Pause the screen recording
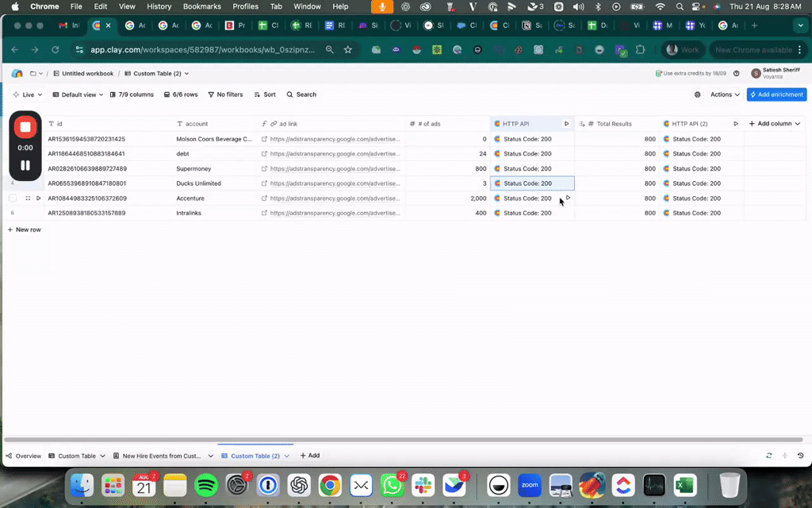Viewport: 812px width, 508px height. point(25,165)
